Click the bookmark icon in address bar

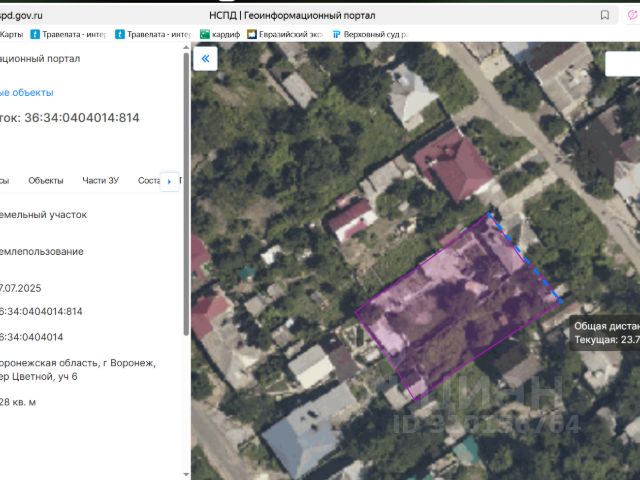(x=604, y=16)
